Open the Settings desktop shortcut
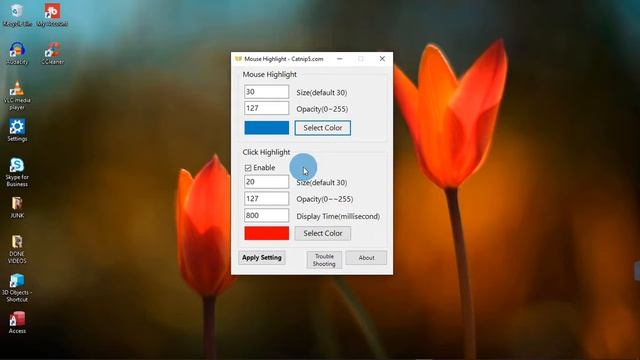The height and width of the screenshot is (360, 640). (17, 130)
